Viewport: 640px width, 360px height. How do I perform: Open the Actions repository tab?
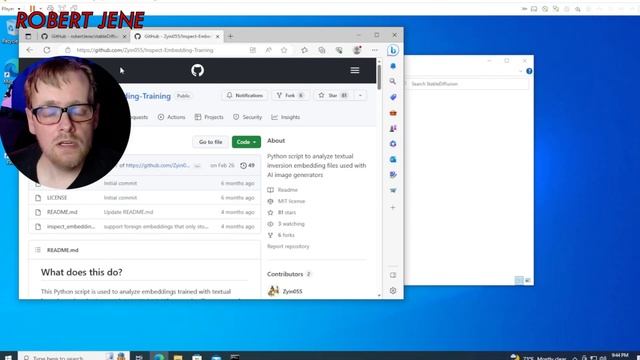(x=171, y=117)
